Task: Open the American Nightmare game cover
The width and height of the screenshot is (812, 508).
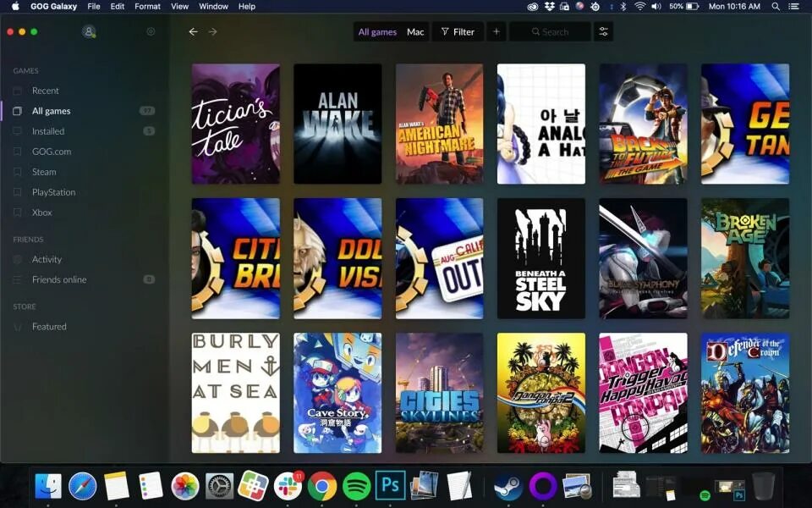Action: tap(440, 124)
